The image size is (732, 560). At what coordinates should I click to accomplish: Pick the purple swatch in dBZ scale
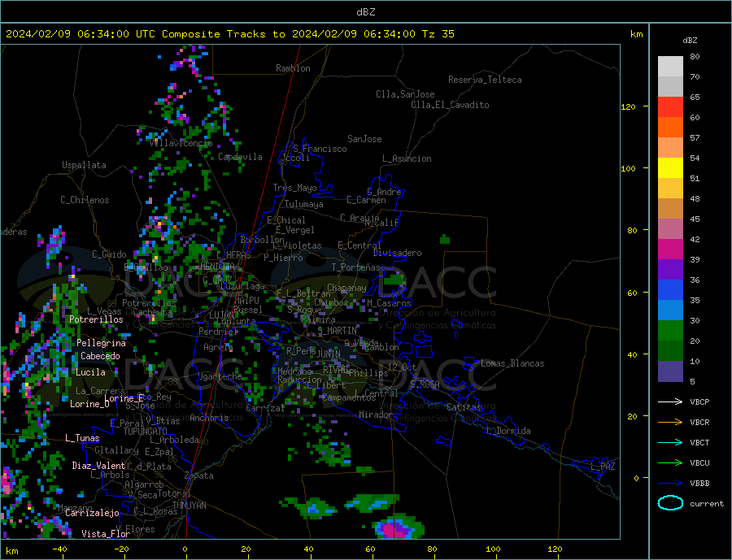click(x=670, y=270)
